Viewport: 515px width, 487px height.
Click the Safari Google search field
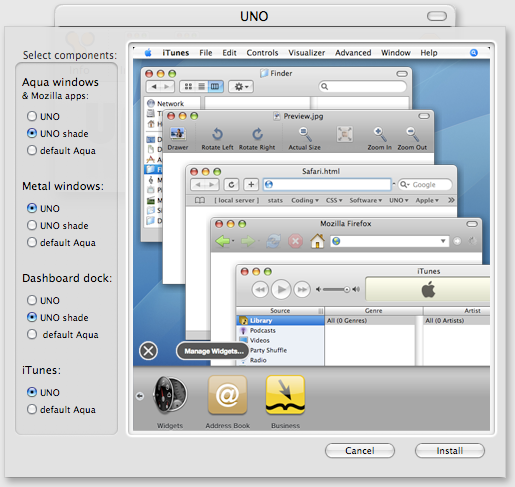425,184
